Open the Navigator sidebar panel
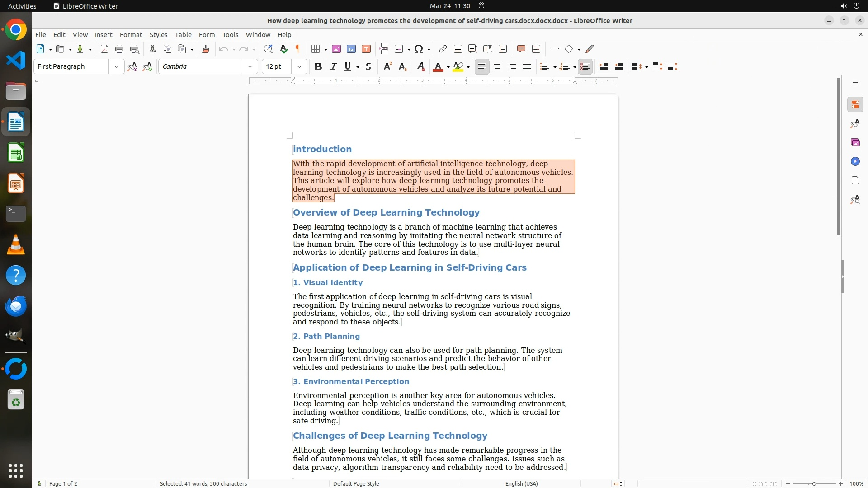The width and height of the screenshot is (868, 488). click(x=855, y=162)
